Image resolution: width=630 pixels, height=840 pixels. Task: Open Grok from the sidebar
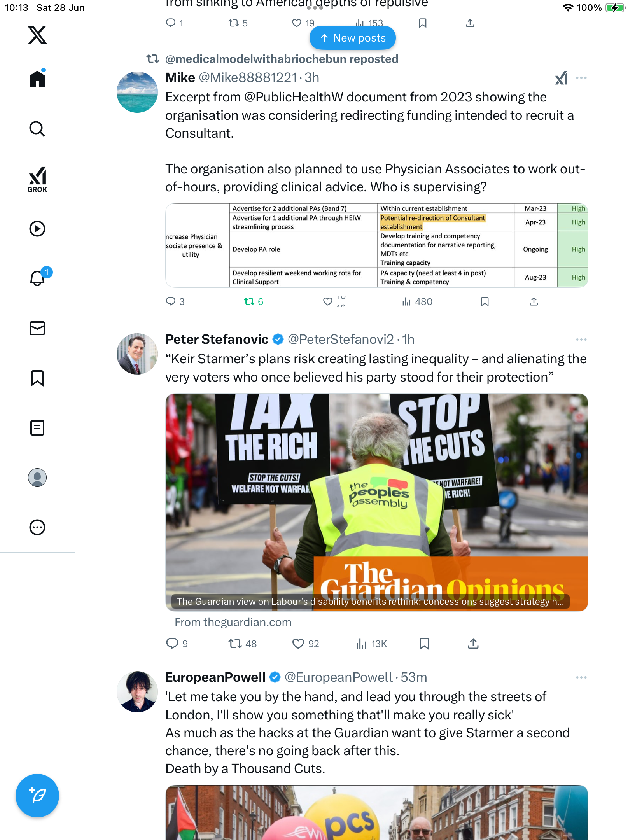37,179
